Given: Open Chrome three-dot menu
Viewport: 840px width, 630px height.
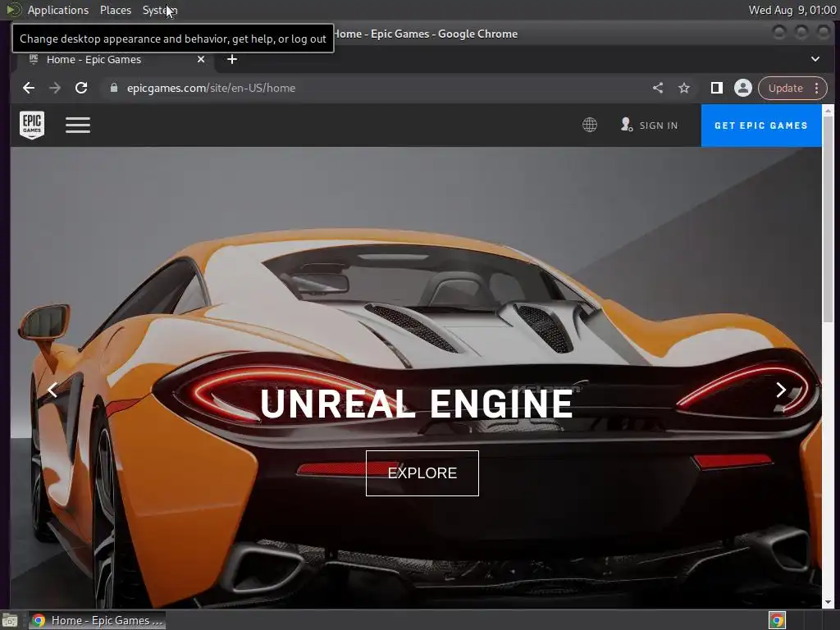Looking at the screenshot, I should (816, 88).
